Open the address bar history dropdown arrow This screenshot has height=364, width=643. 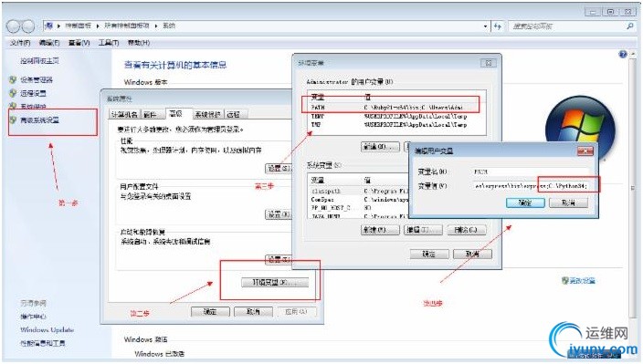coord(486,26)
